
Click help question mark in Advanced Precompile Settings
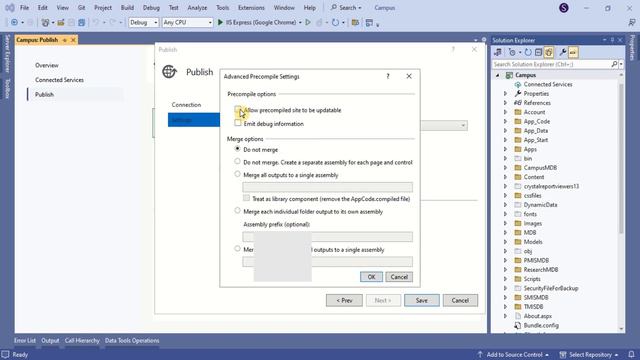click(388, 76)
